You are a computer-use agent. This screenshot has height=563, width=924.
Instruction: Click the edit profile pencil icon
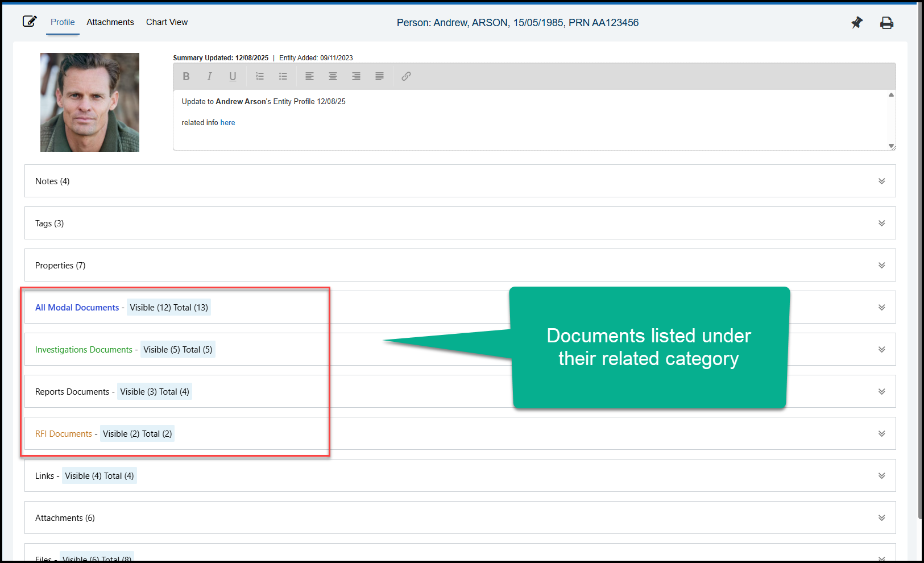[30, 22]
